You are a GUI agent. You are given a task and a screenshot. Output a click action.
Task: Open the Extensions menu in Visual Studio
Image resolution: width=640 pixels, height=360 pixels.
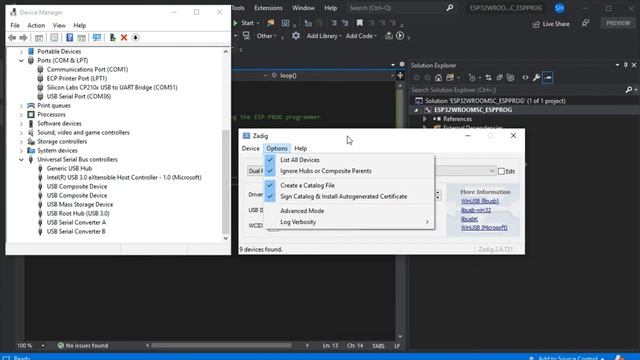tap(268, 8)
